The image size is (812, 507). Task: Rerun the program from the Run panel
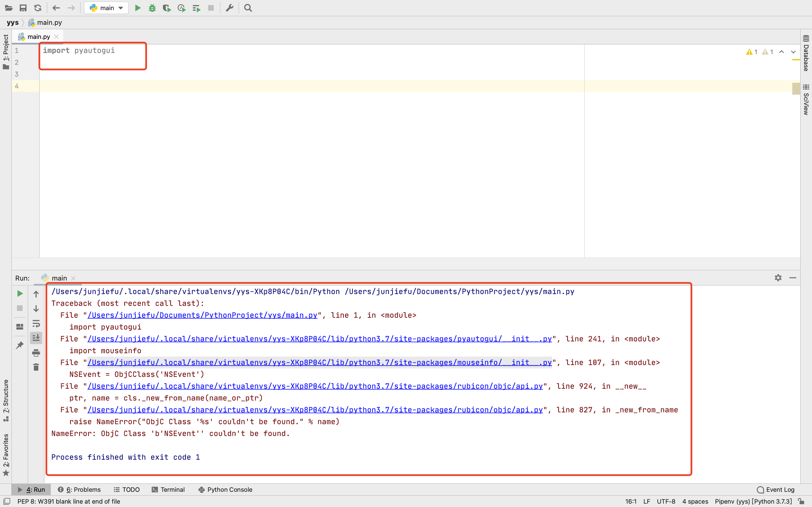(19, 294)
